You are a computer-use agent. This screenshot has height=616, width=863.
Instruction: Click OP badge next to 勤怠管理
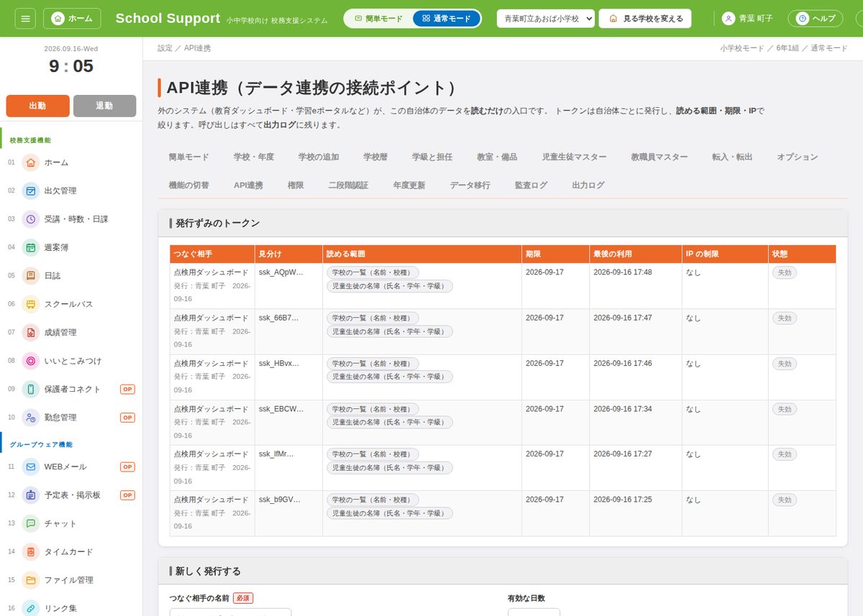pos(127,417)
